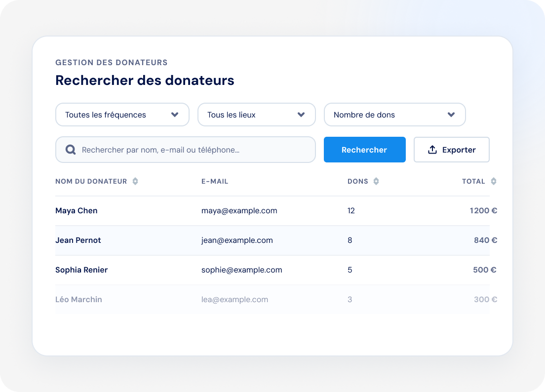Sort by TOTAL column sort icon
Screen dimensions: 545x392
click(x=494, y=181)
